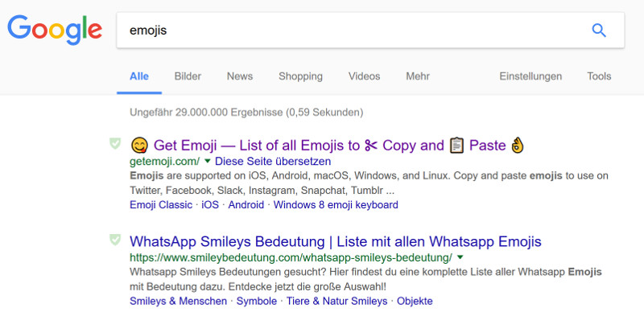Screen dimensions: 644x333
Task: Open Windows 8 emoji keyboard sitelink
Action: click(336, 204)
